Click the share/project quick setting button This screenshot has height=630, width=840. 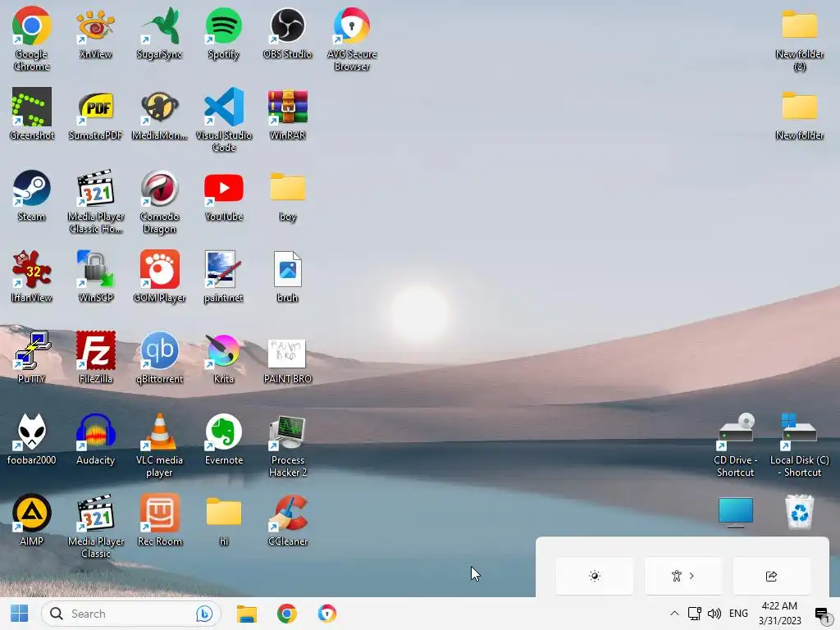pos(771,576)
